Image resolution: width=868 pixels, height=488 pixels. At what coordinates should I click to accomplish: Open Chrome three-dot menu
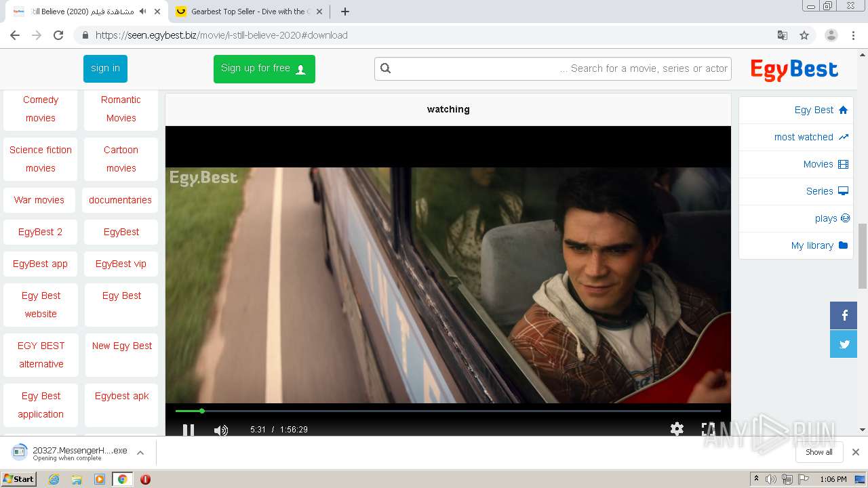click(x=853, y=35)
